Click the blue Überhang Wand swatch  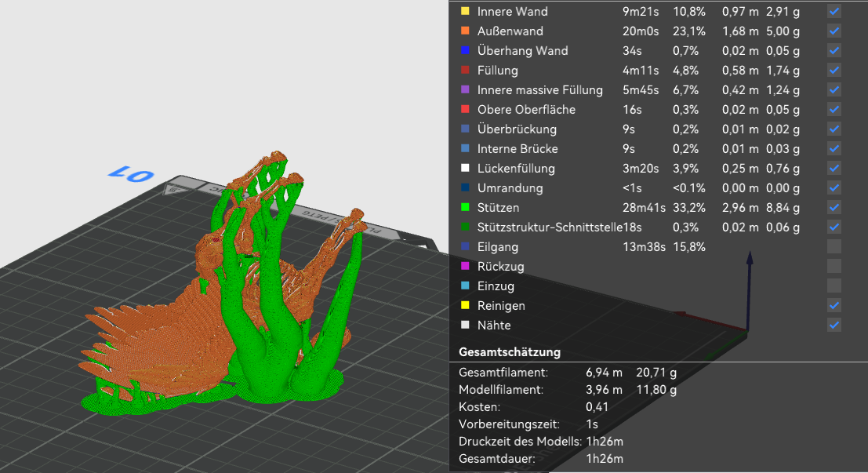(x=465, y=50)
